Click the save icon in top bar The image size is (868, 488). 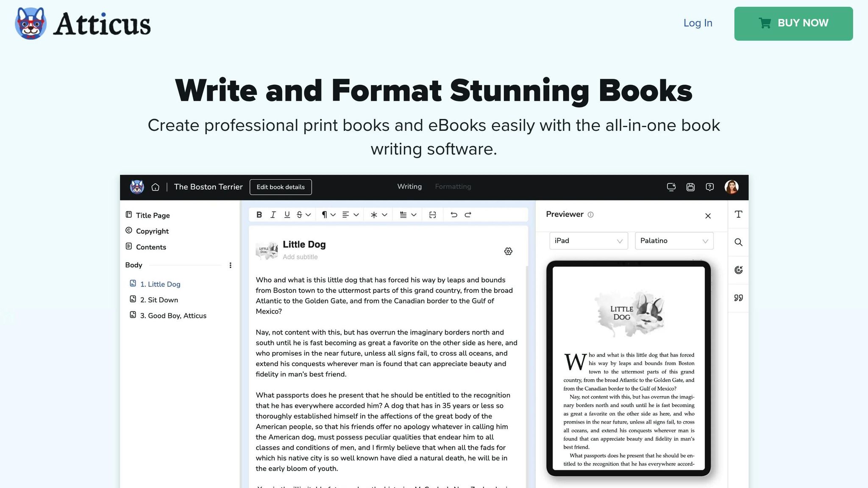[x=690, y=187]
